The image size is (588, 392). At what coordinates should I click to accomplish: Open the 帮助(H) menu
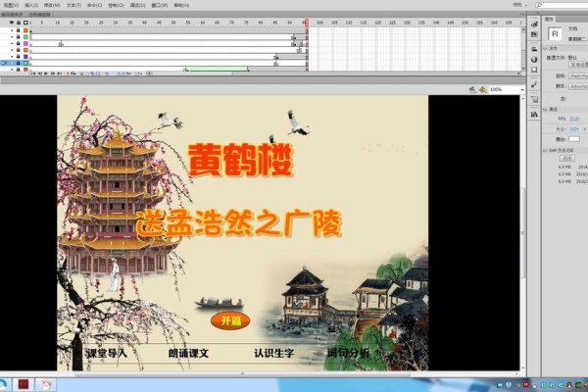(181, 5)
